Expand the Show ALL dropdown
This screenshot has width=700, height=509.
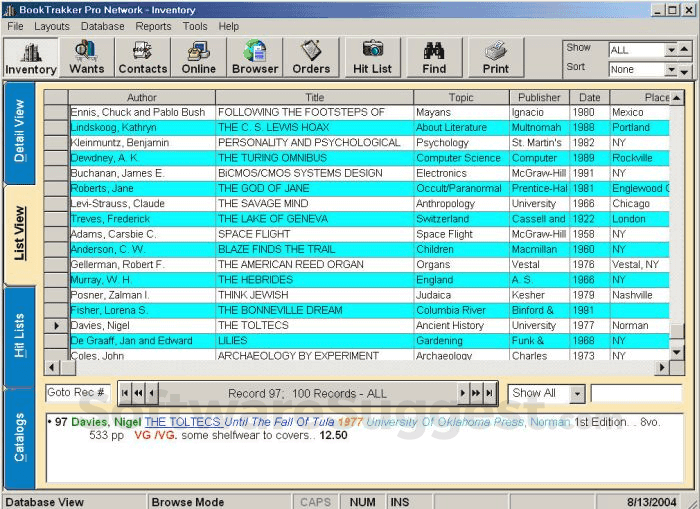tap(670, 50)
